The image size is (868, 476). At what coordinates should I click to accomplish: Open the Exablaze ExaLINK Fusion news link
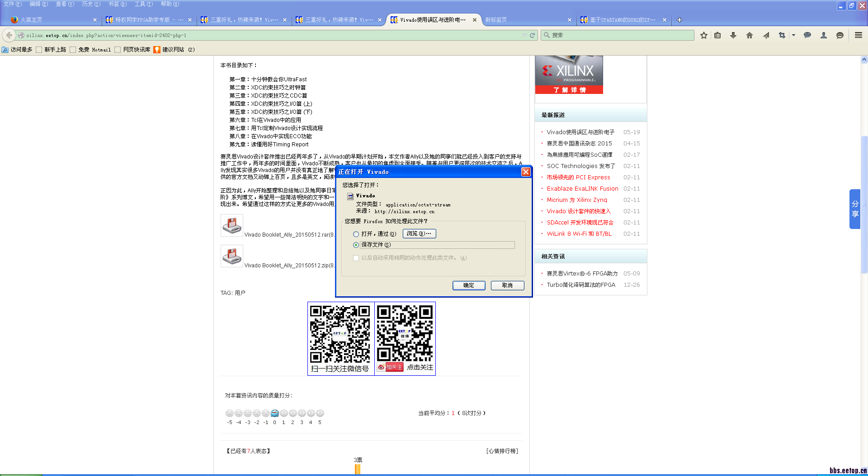coord(582,189)
